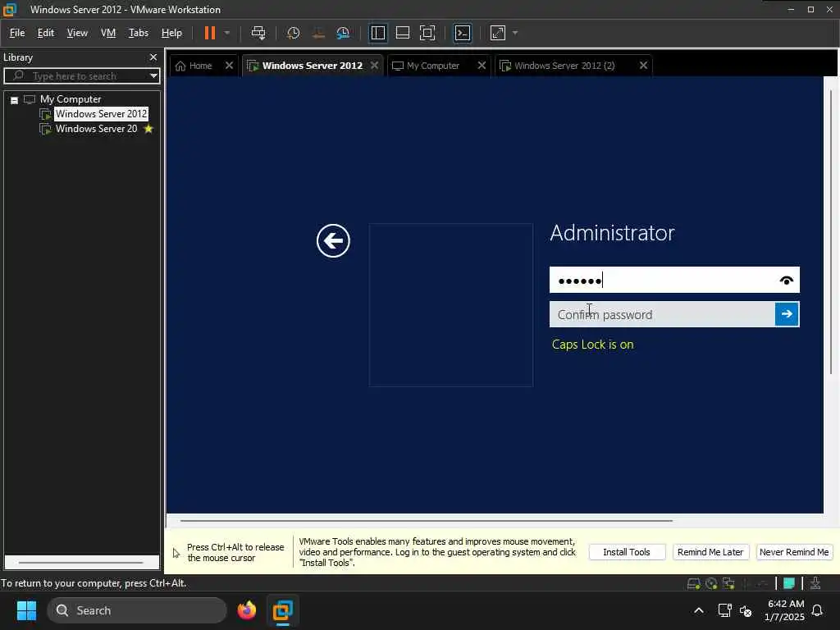Click the muted volume tray icon
840x630 pixels.
746,610
